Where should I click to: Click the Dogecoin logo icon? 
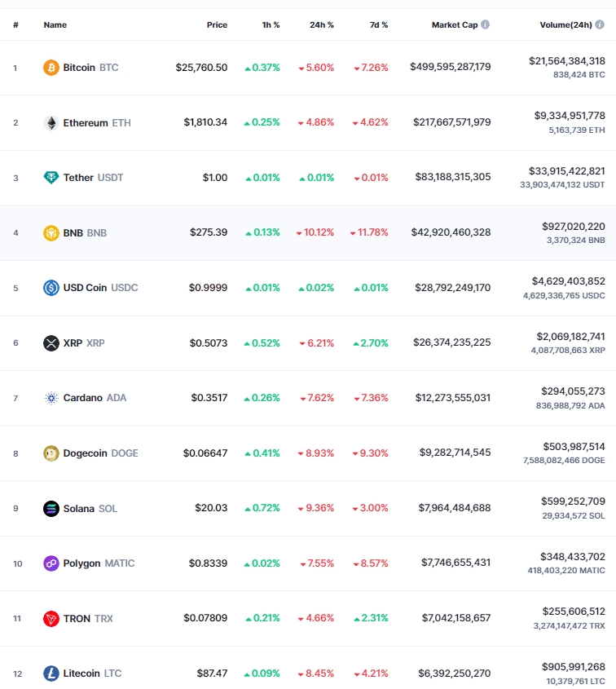click(51, 453)
